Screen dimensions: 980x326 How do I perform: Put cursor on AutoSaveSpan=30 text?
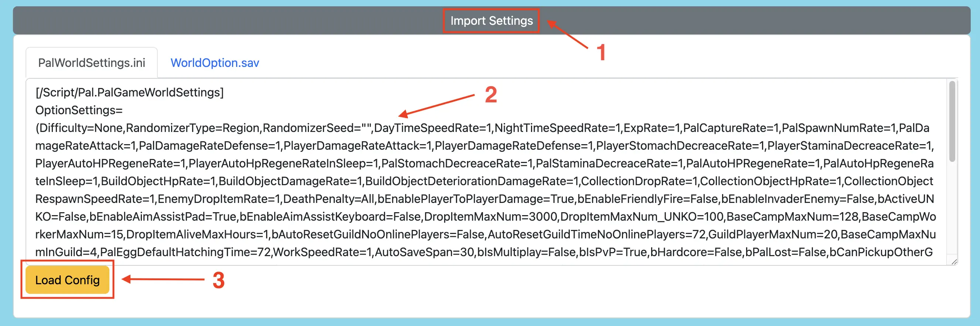[x=424, y=252]
